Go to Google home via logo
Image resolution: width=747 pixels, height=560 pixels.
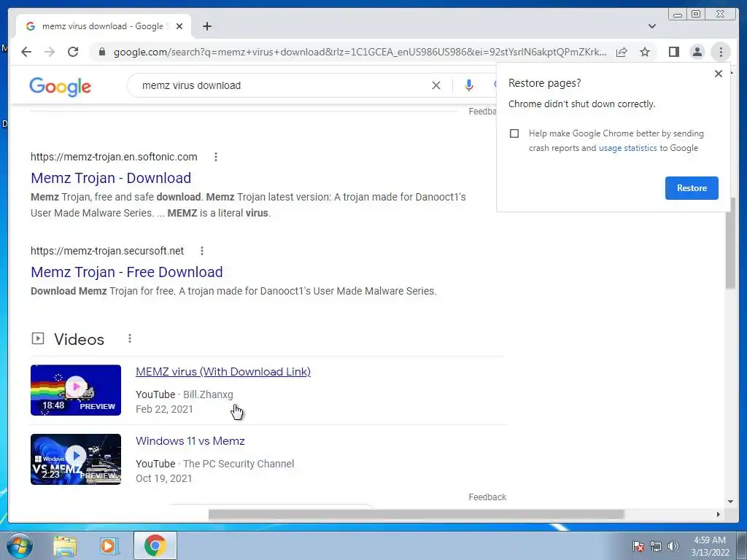tap(60, 87)
